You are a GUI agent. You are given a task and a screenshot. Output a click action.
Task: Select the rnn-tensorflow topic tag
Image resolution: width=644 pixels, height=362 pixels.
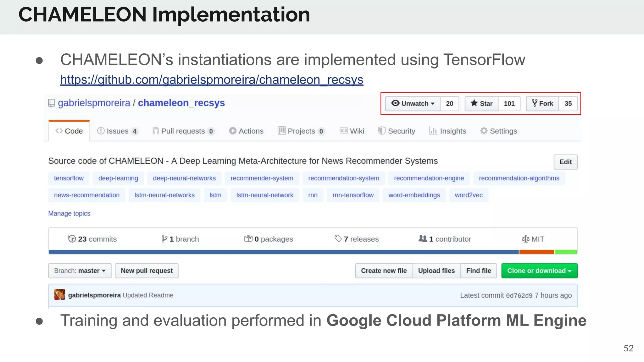[x=353, y=195]
